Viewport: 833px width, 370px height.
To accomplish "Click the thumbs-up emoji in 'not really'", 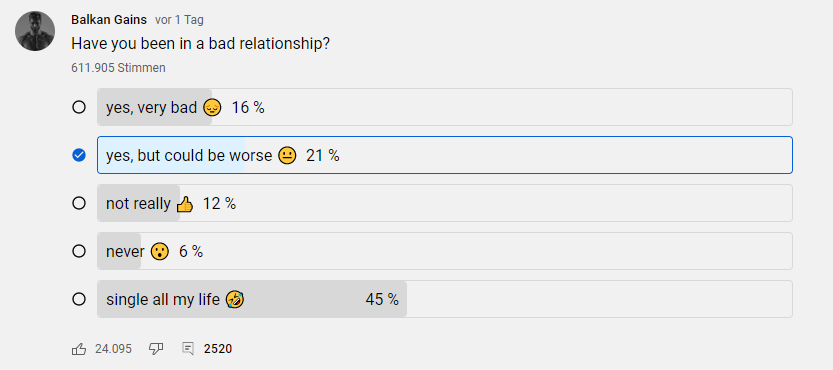I will point(184,204).
